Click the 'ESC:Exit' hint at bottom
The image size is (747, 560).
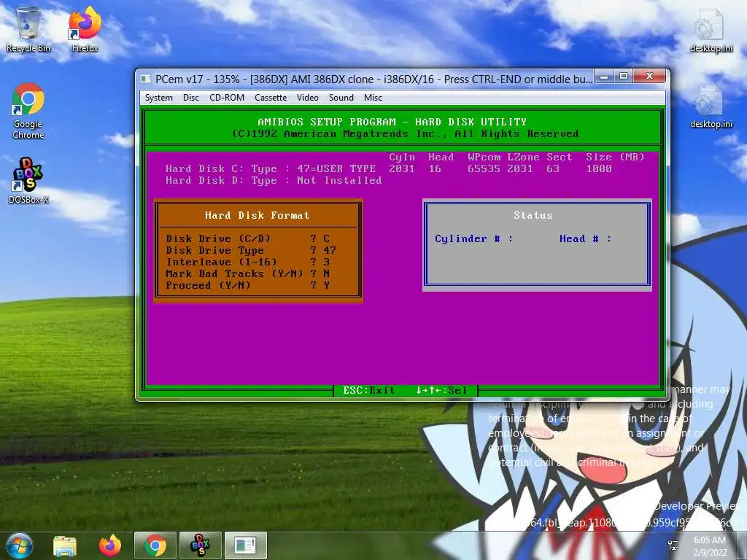click(x=368, y=391)
